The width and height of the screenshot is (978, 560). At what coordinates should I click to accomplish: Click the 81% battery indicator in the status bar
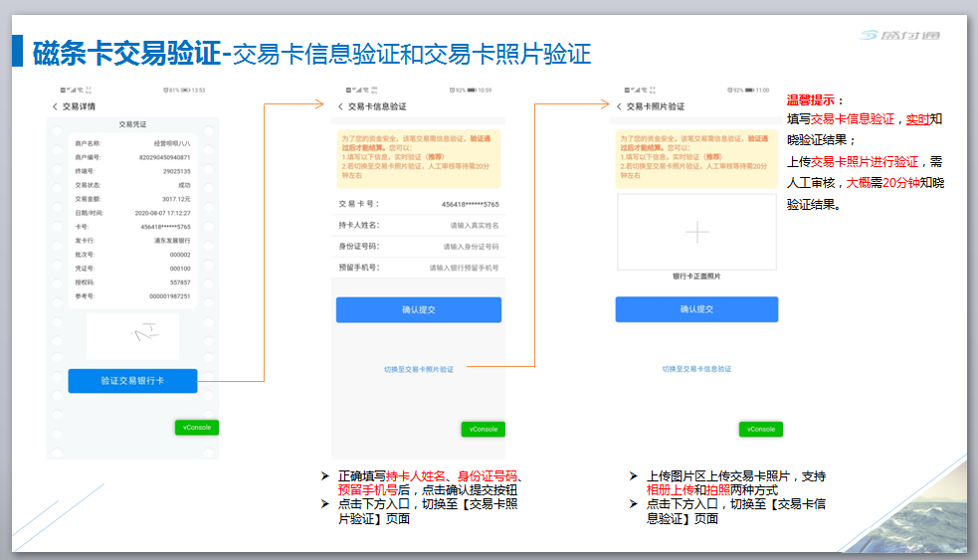click(173, 91)
